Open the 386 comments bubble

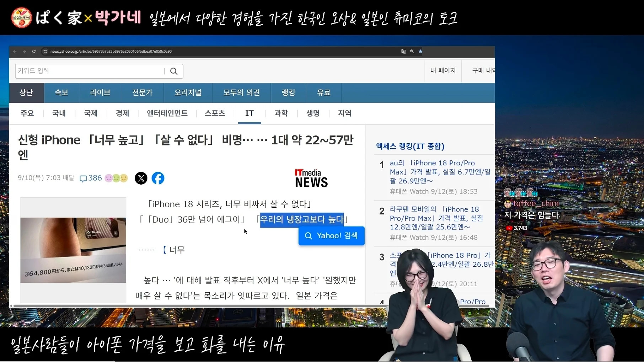point(91,178)
